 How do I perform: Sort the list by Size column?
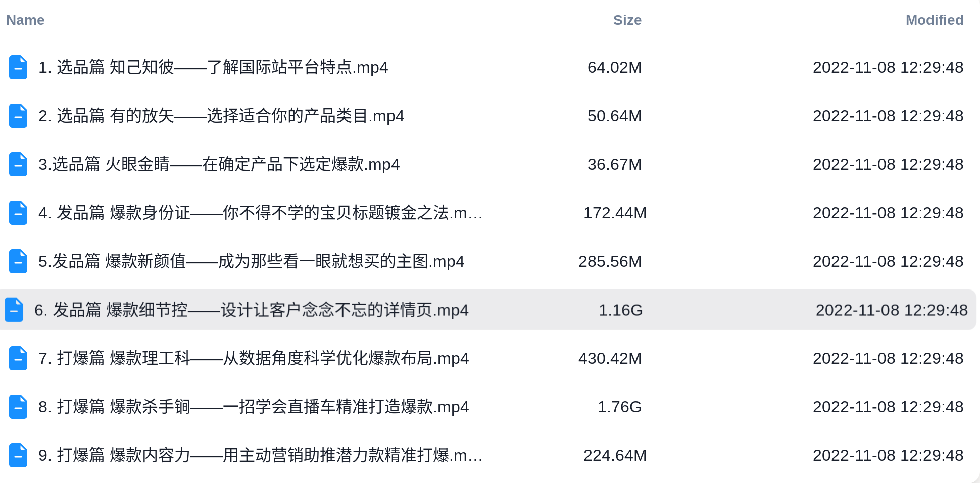tap(627, 20)
